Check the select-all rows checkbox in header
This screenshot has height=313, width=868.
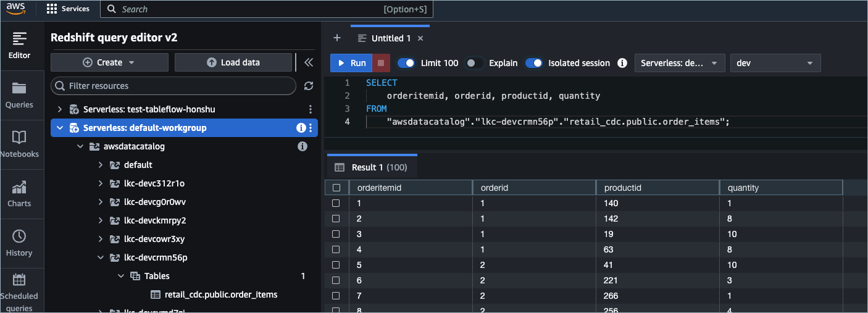pyautogui.click(x=336, y=188)
